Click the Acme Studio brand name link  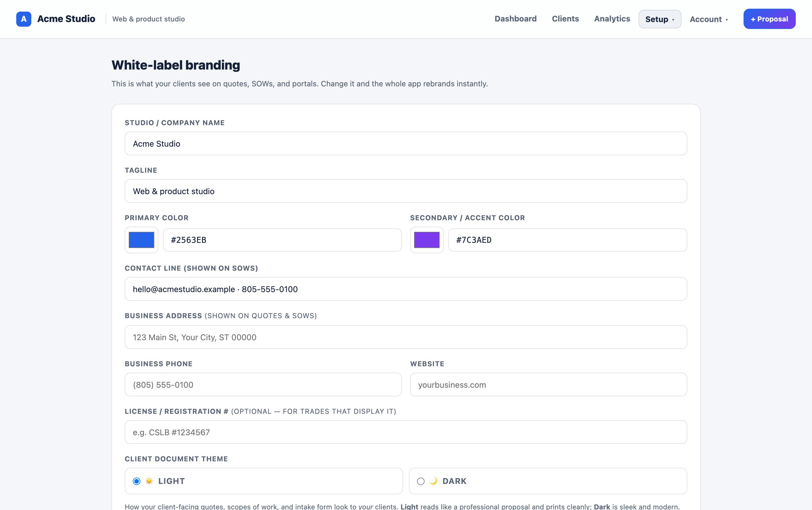tap(66, 19)
